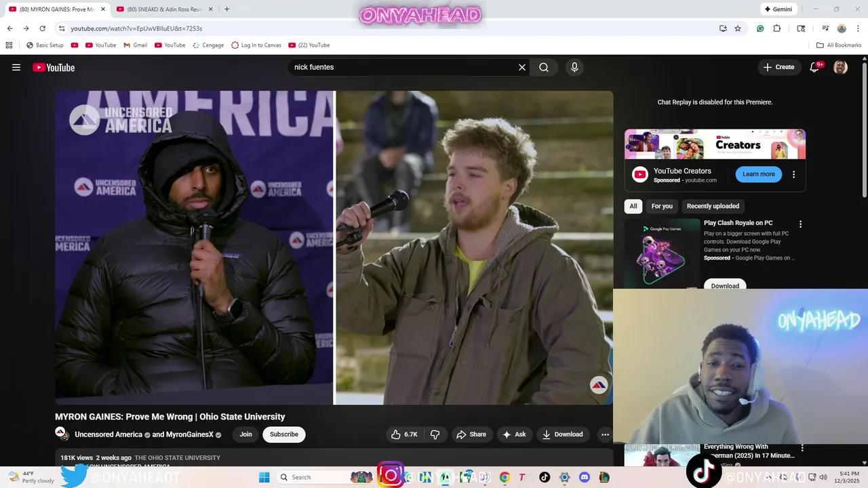868x488 pixels.
Task: Install app icon in address bar
Action: pyautogui.click(x=723, y=28)
